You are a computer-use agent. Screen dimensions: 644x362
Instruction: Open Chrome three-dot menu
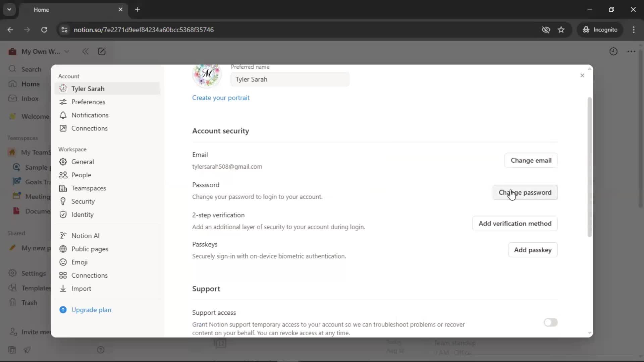(x=634, y=30)
